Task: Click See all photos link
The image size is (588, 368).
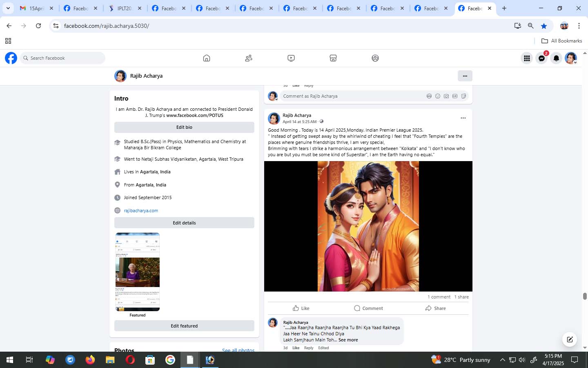Action: 238,350
